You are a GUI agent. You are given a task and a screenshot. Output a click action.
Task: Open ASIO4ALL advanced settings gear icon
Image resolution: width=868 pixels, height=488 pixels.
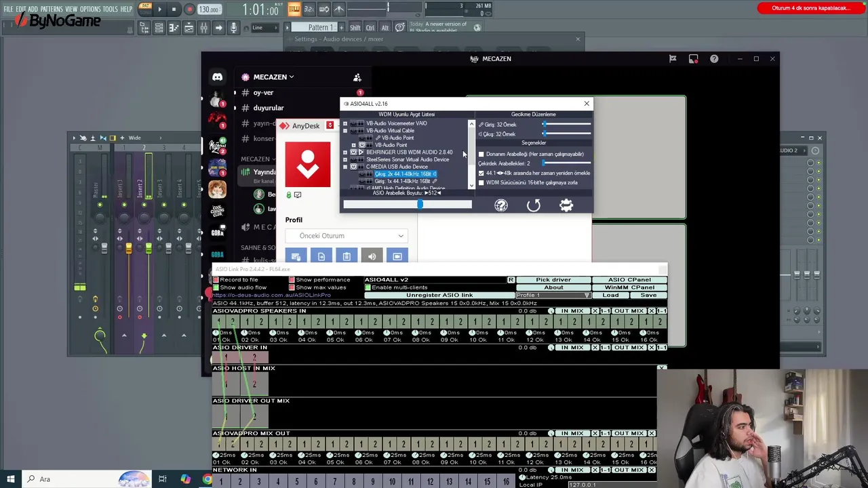point(566,205)
